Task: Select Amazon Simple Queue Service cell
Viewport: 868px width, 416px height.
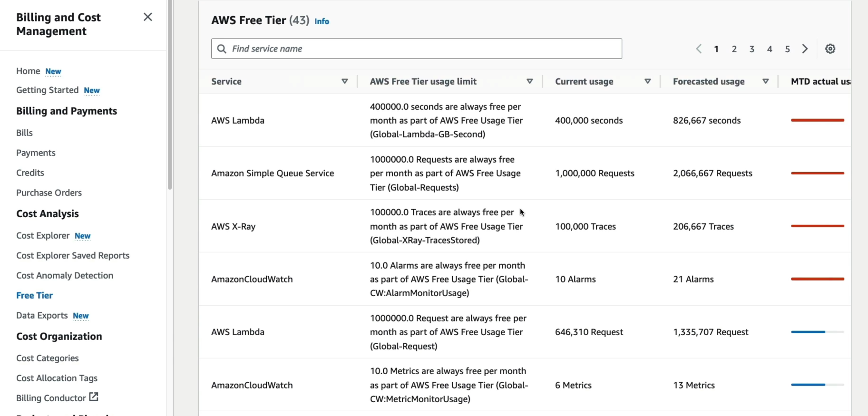Action: click(x=273, y=173)
